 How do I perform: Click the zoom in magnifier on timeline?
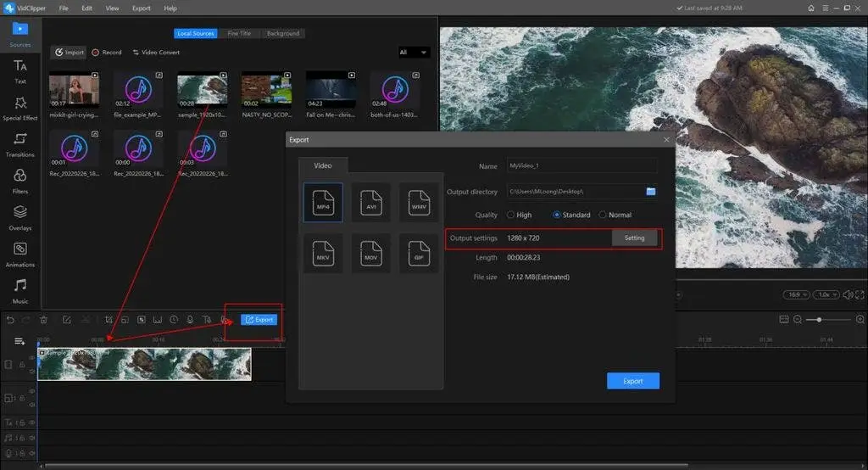click(860, 320)
